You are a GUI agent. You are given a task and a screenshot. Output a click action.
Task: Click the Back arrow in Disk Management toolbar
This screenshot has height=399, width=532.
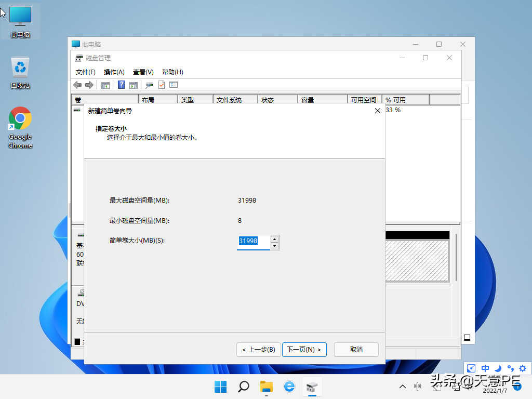77,85
